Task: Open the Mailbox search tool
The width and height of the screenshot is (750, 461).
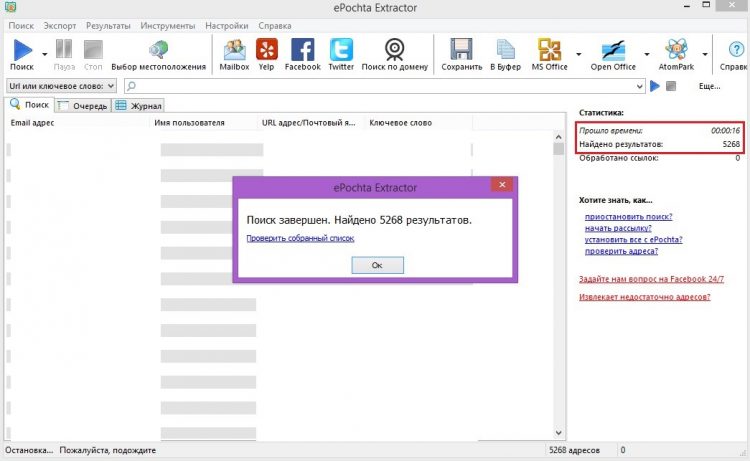Action: (x=234, y=50)
